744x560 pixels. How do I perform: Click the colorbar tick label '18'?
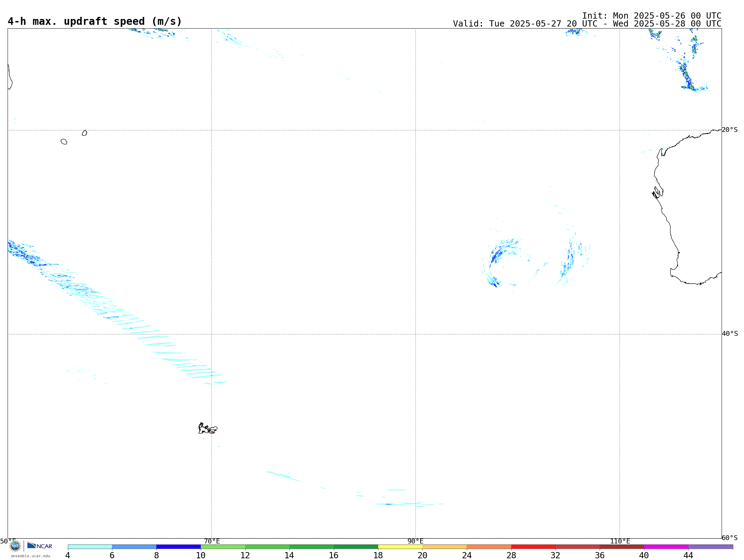click(378, 556)
